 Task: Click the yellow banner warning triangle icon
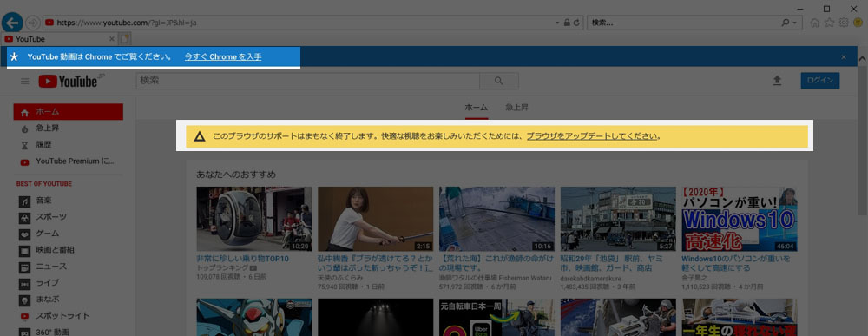[200, 136]
